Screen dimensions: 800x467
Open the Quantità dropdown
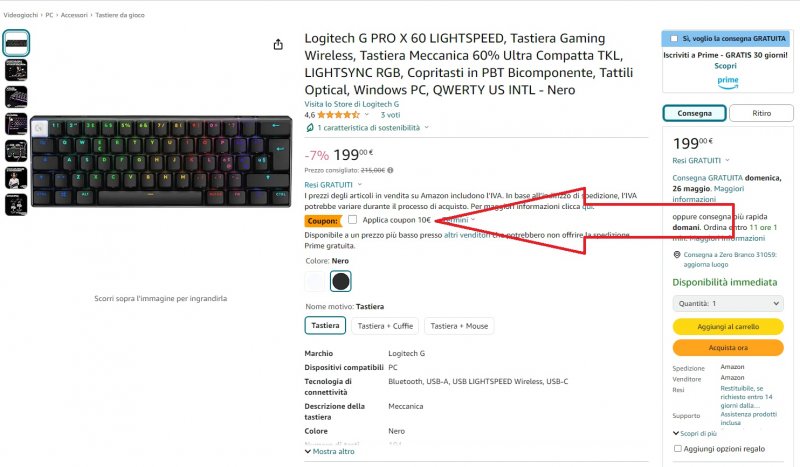point(727,303)
